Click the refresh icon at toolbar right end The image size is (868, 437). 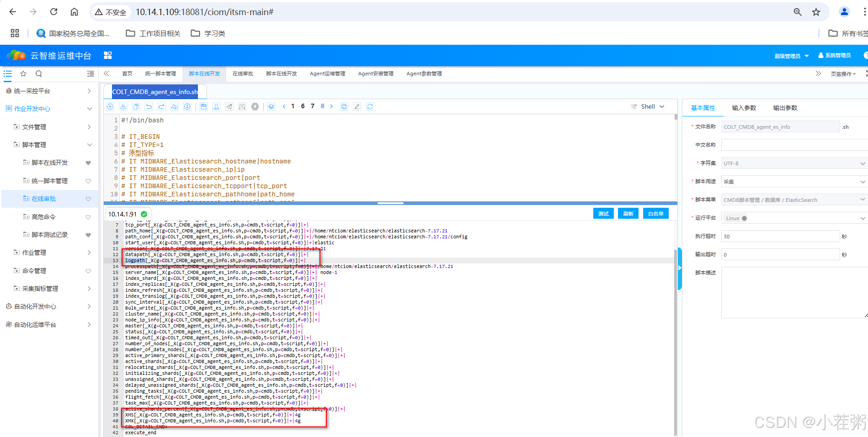(x=370, y=106)
